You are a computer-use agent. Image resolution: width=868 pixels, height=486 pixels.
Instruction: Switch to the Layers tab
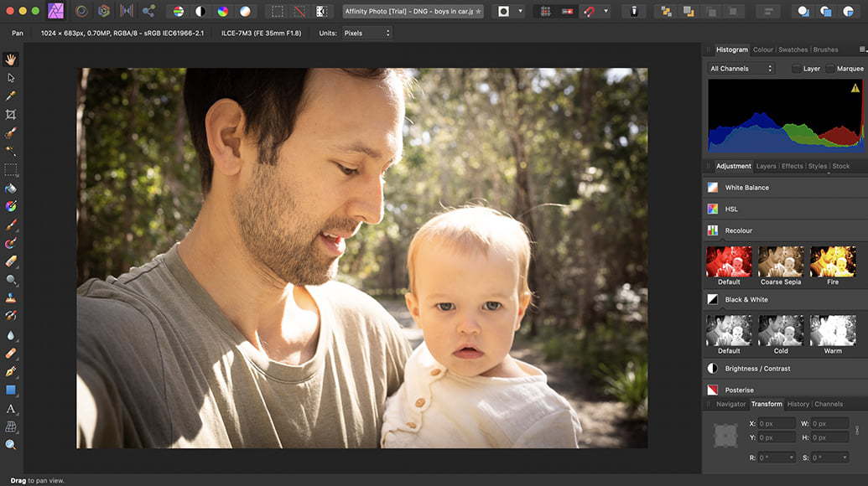point(766,166)
